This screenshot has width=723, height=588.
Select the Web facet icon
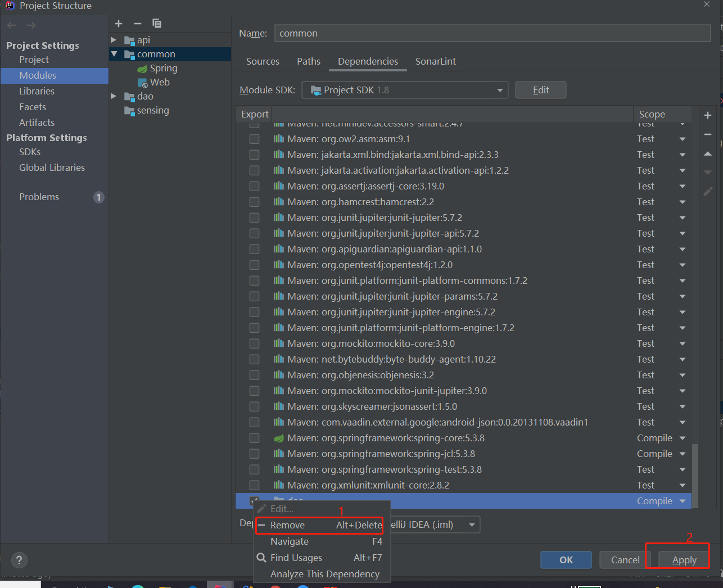(x=143, y=83)
